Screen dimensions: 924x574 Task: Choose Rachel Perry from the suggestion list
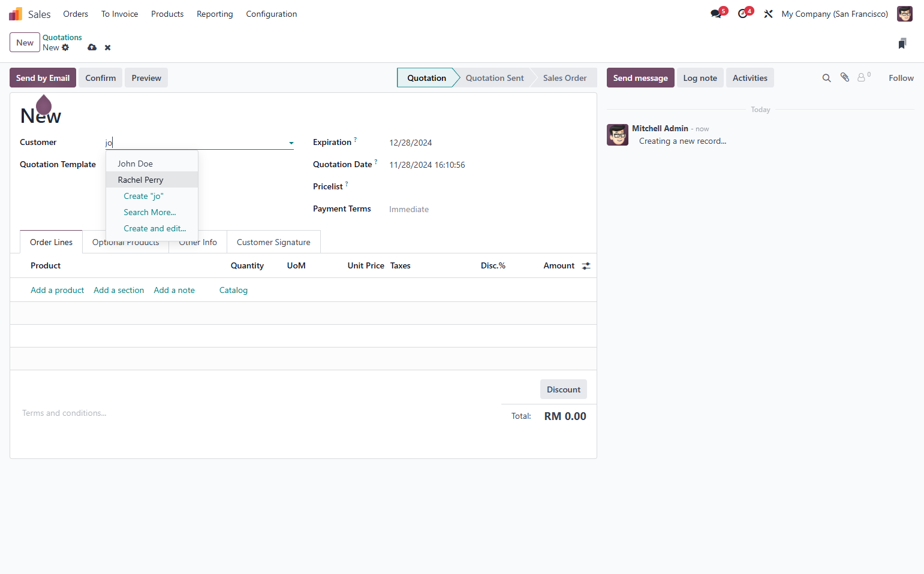coord(152,180)
